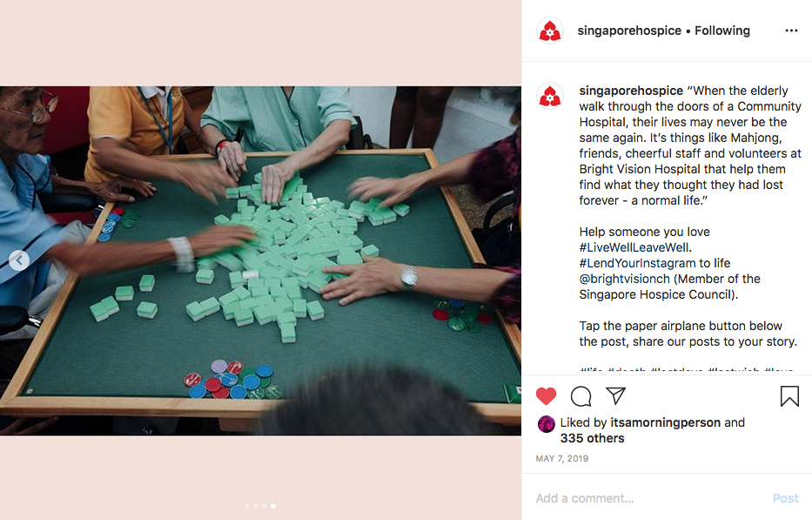Viewport: 812px width, 520px height.
Task: Share post with the paper airplane icon
Action: [x=615, y=395]
